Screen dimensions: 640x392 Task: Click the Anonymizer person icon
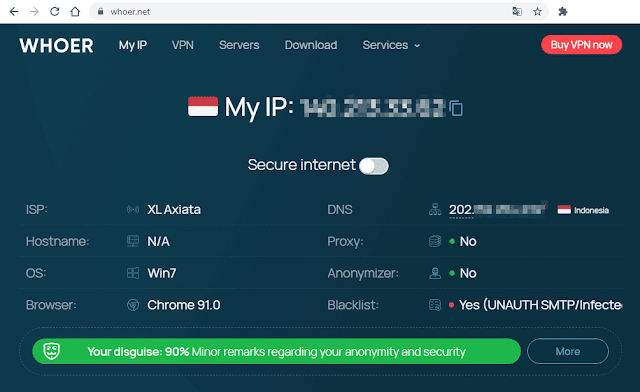pyautogui.click(x=435, y=273)
